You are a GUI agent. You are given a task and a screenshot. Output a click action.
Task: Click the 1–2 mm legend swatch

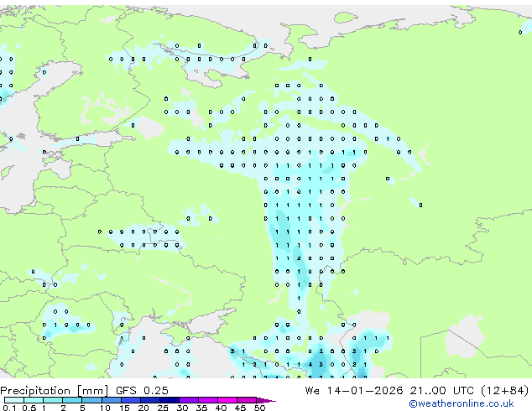pos(53,400)
